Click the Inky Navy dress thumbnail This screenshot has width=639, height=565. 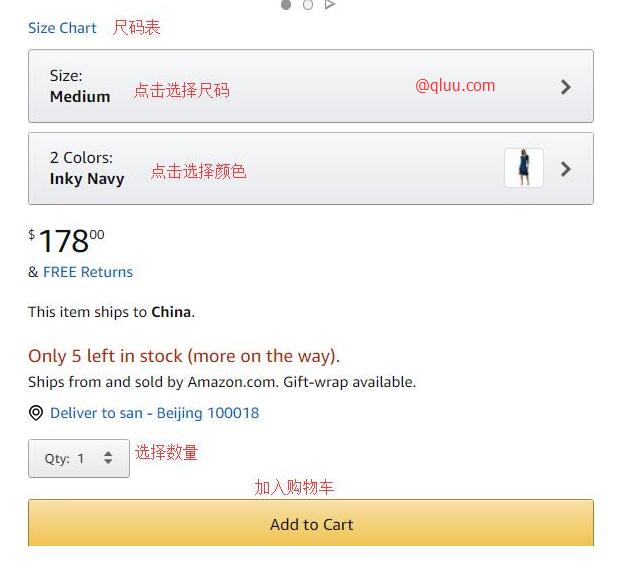(523, 168)
